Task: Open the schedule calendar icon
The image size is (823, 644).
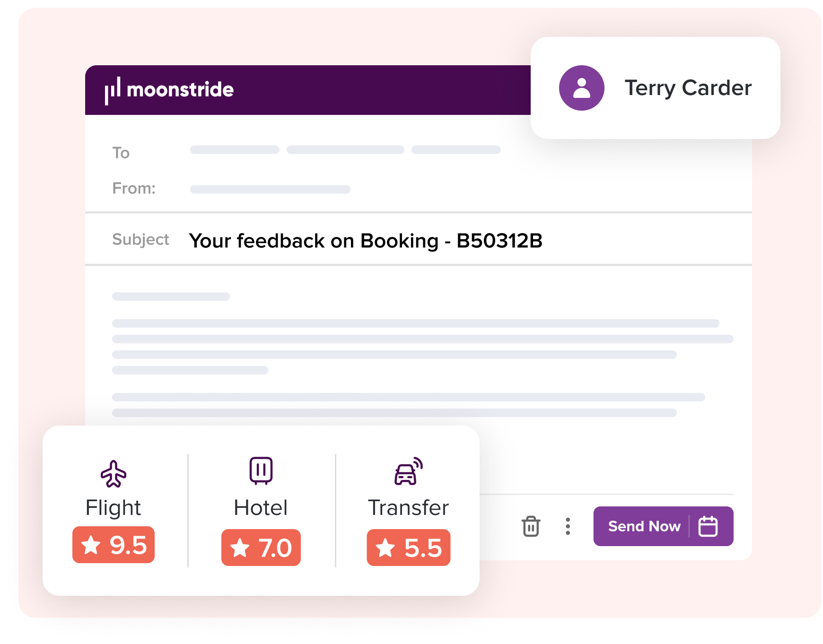Action: point(708,526)
